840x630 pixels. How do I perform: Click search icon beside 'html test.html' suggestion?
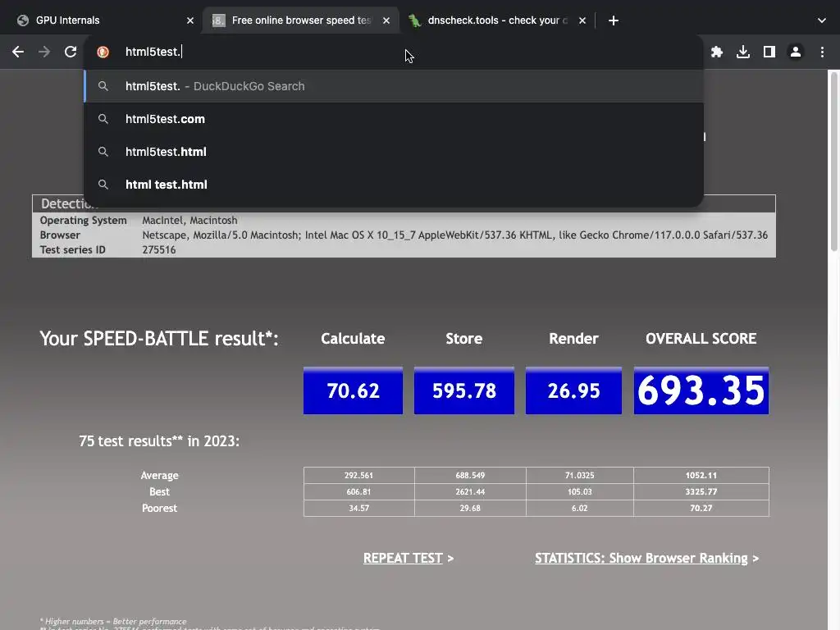click(103, 185)
